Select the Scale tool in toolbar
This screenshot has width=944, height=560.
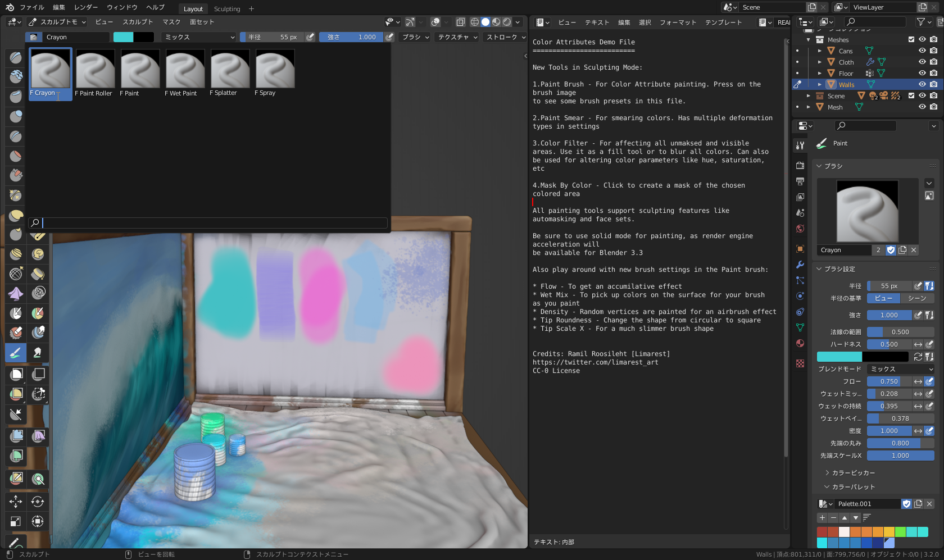[x=16, y=521]
